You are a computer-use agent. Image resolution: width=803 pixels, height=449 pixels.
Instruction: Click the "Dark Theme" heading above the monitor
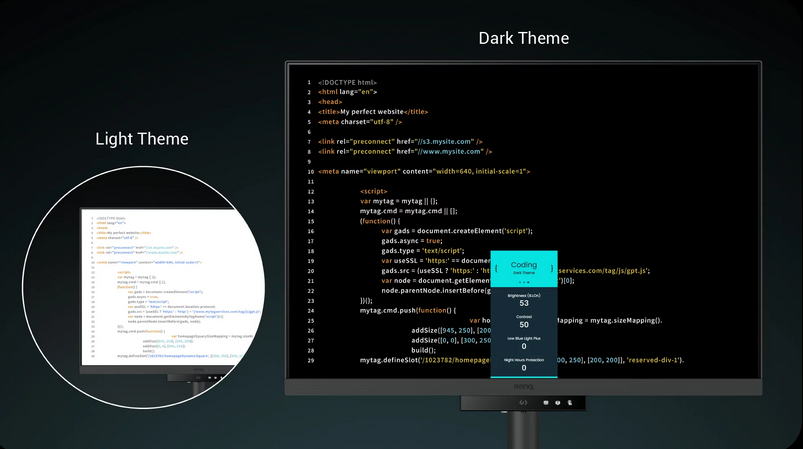coord(523,38)
